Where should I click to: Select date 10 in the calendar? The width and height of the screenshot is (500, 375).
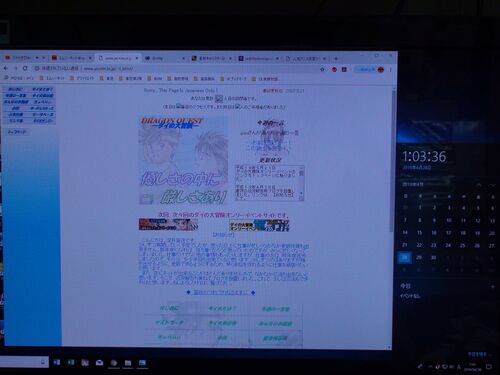tap(449, 220)
